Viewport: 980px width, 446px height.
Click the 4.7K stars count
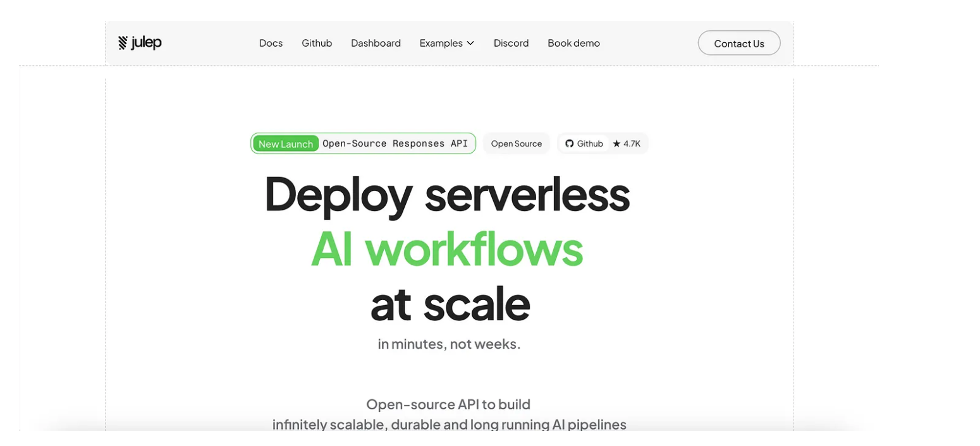632,143
